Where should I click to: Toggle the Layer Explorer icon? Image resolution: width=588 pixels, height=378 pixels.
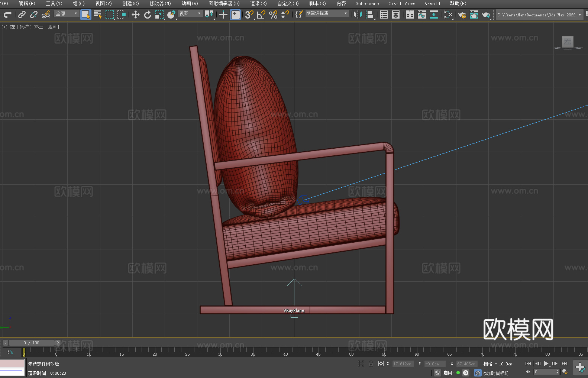tap(396, 14)
